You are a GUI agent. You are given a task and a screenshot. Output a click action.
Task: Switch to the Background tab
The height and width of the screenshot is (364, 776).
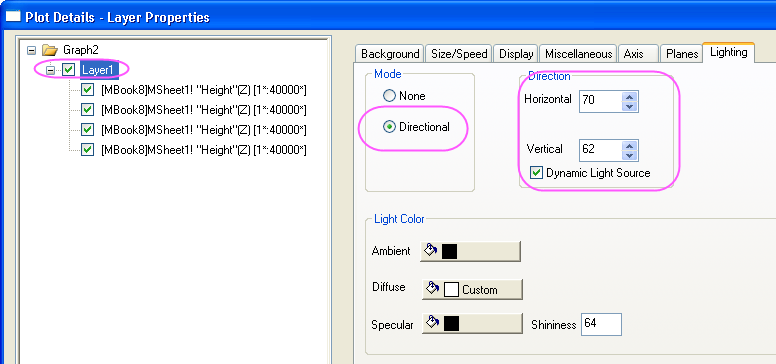pyautogui.click(x=390, y=54)
